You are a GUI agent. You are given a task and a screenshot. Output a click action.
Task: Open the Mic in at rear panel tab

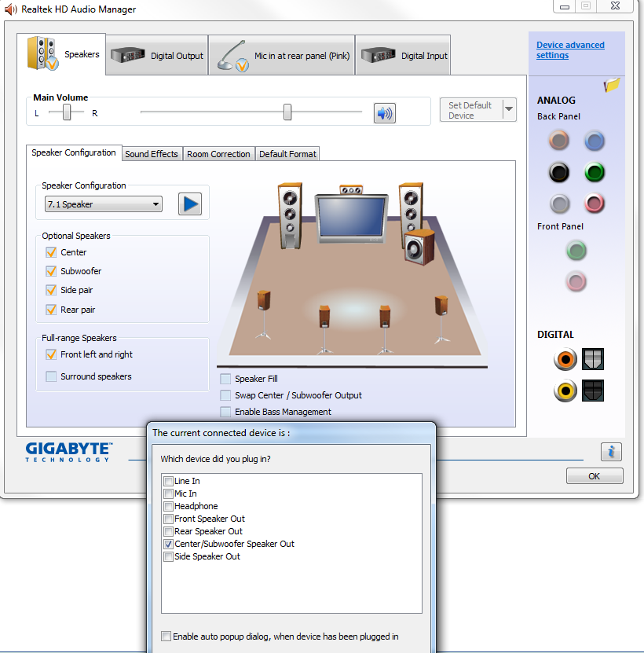282,55
